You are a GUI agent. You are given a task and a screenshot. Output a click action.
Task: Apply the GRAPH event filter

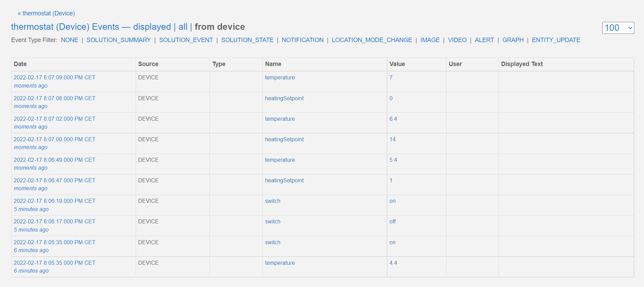pos(512,40)
